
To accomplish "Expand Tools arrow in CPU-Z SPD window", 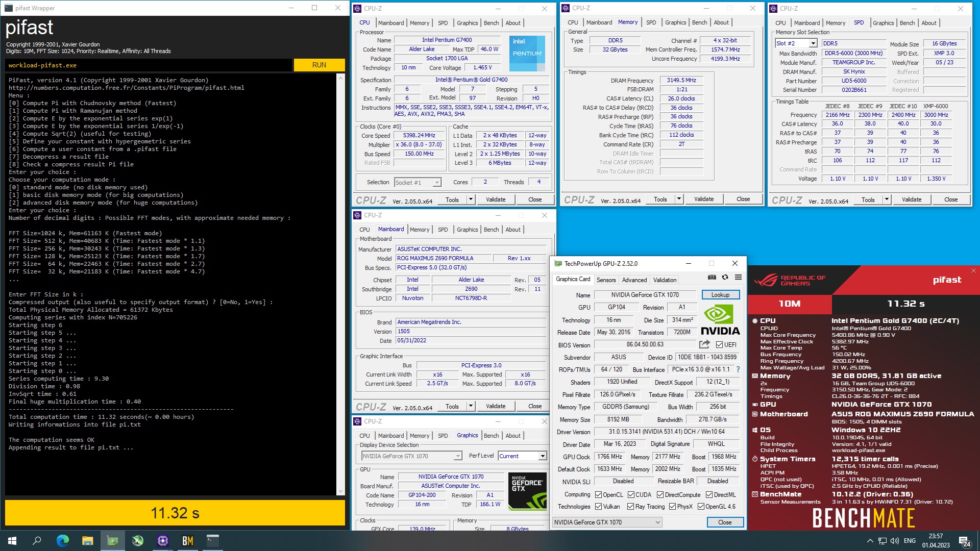I will pyautogui.click(x=887, y=199).
